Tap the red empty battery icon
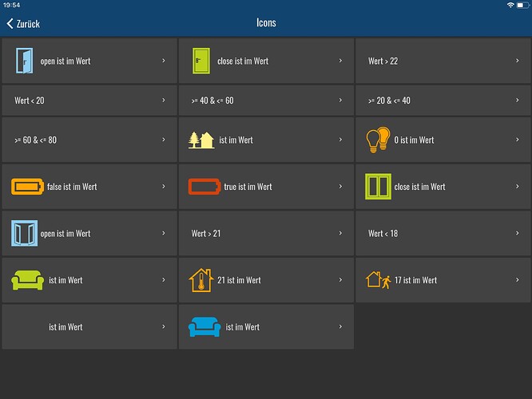This screenshot has height=399, width=532. click(x=204, y=187)
